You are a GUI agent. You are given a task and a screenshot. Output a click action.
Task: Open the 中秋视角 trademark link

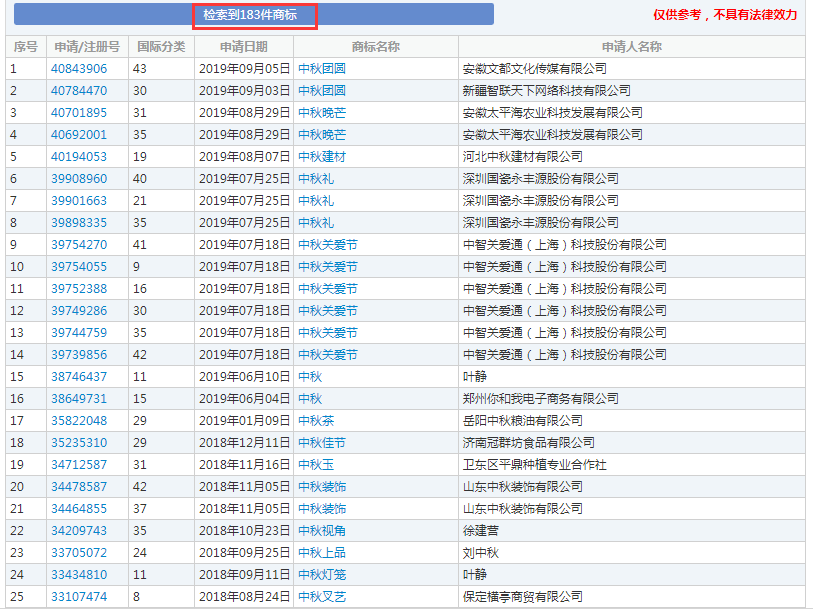tap(322, 531)
